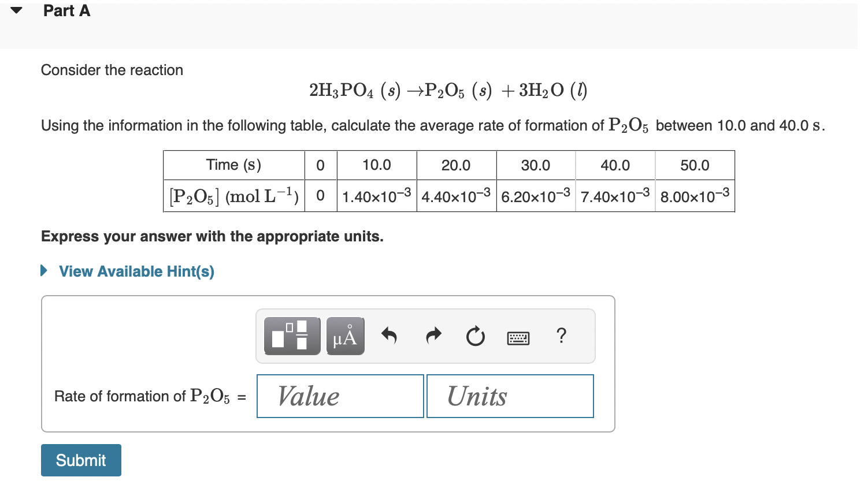Click the blue hint arrow icon
The width and height of the screenshot is (868, 492).
coord(44,271)
